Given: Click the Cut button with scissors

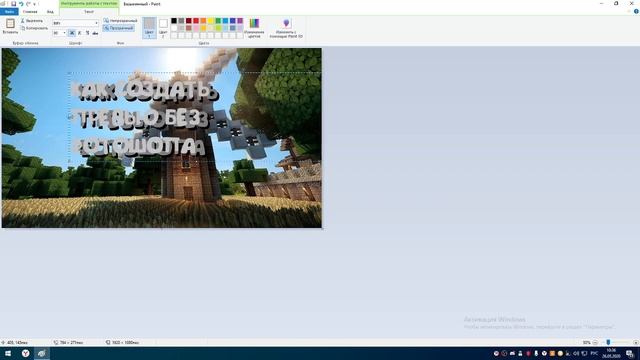Looking at the screenshot, I should [32, 20].
